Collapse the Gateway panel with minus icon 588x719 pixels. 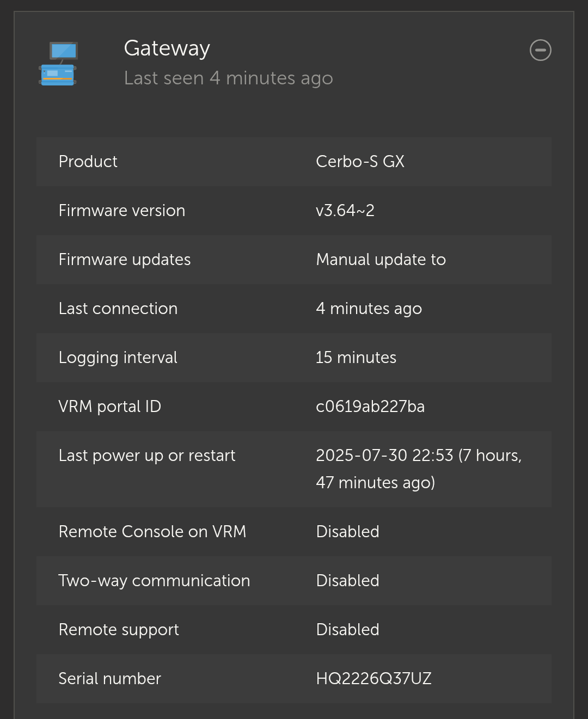click(x=540, y=51)
